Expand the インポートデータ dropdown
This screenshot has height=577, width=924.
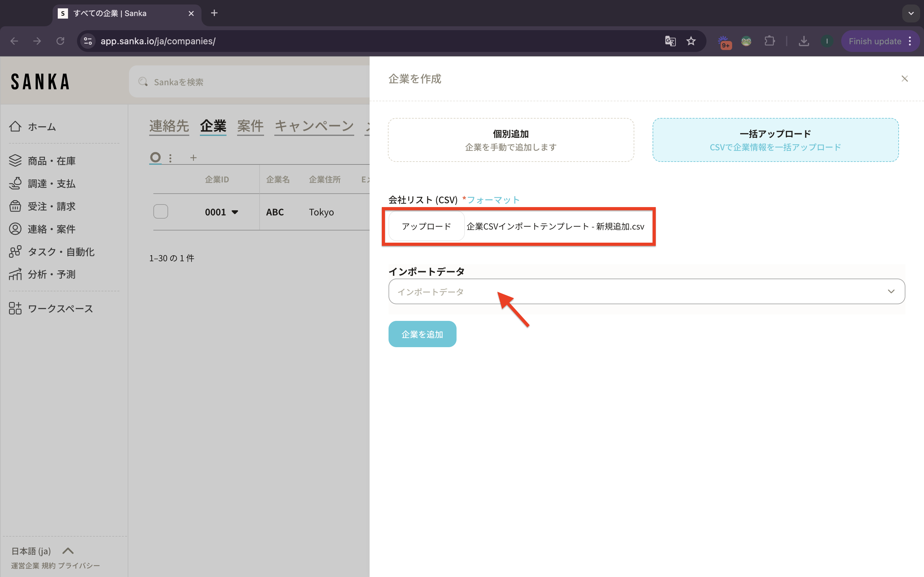click(646, 292)
